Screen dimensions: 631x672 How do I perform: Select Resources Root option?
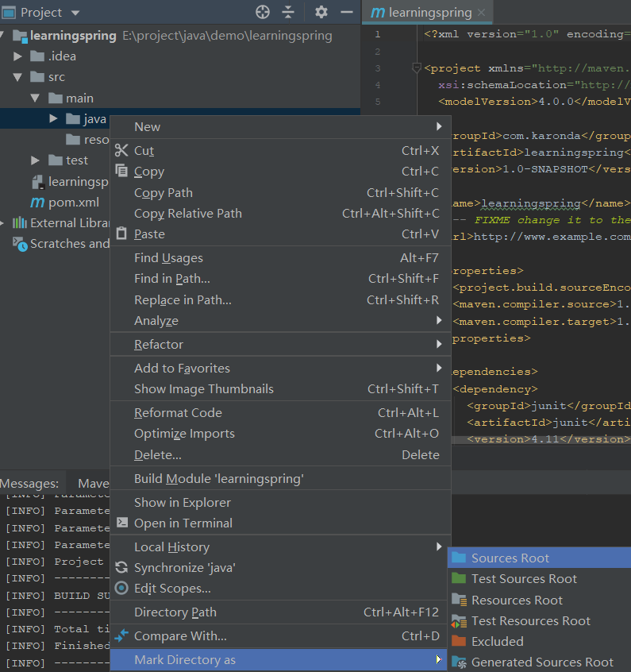pyautogui.click(x=517, y=601)
